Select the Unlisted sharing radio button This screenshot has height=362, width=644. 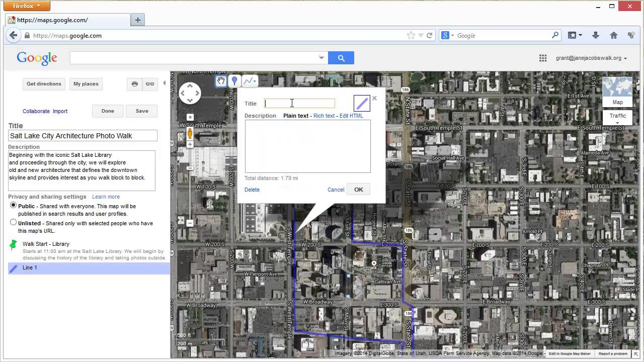[x=14, y=222]
